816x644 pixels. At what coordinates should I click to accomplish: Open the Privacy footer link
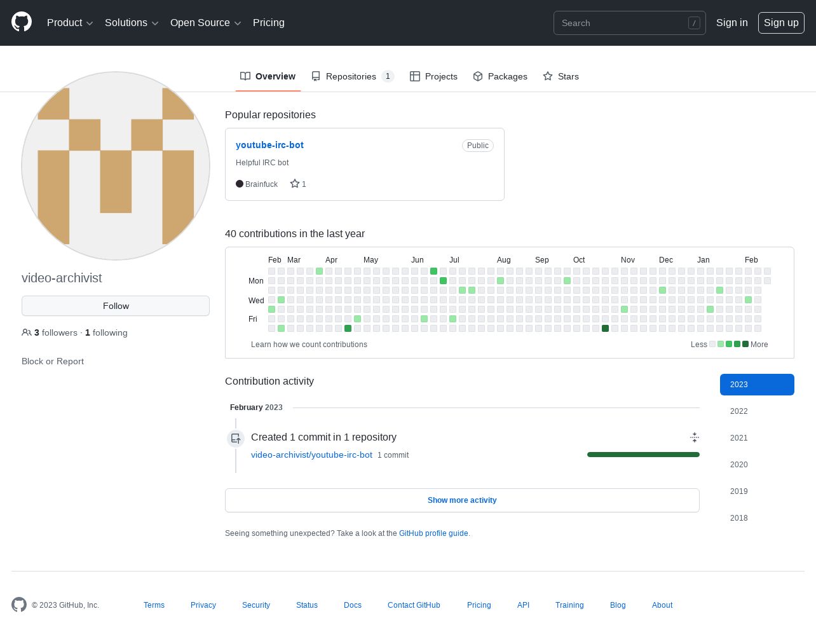(x=203, y=605)
